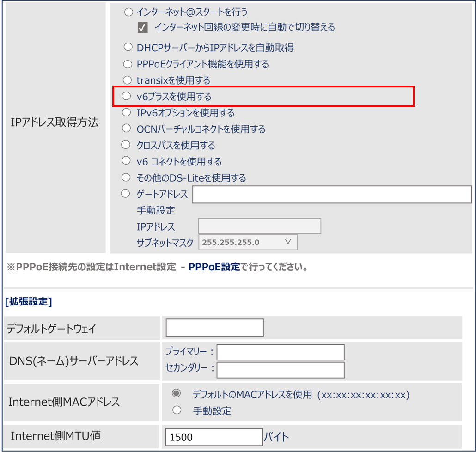Select 手動設定 for Internet側MACアドレス

tap(176, 410)
